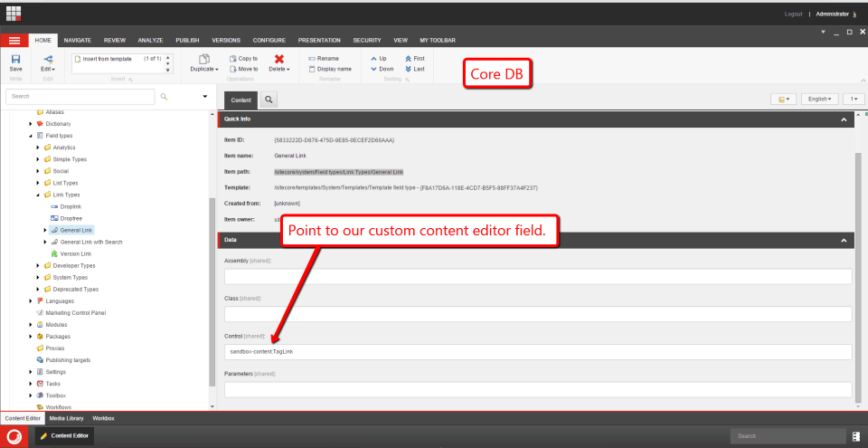Choose Copy to in Operations

243,58
